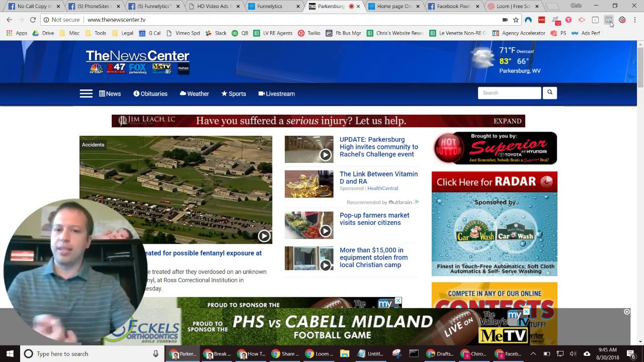Play the fentanyl exposure main video
This screenshot has width=644, height=362.
[x=264, y=236]
